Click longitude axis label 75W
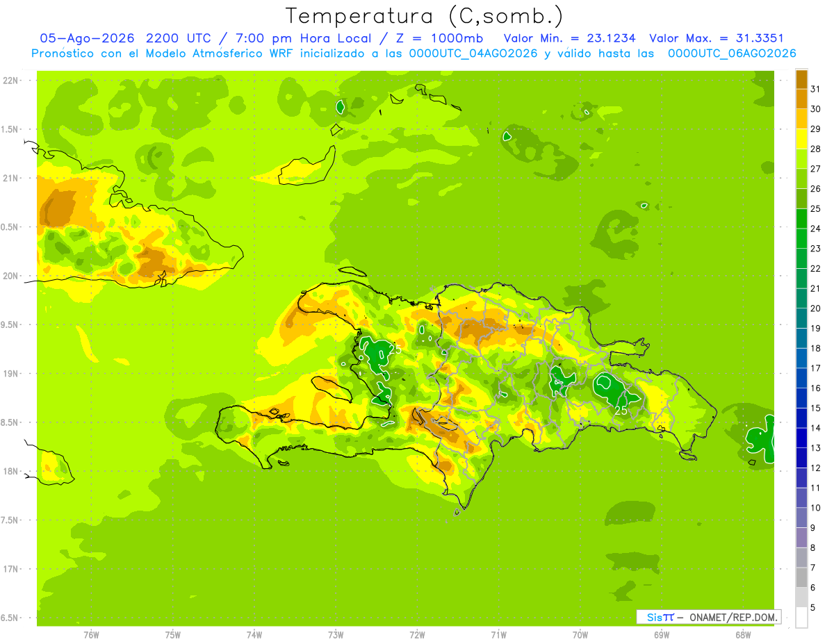The width and height of the screenshot is (834, 644). coord(172,635)
